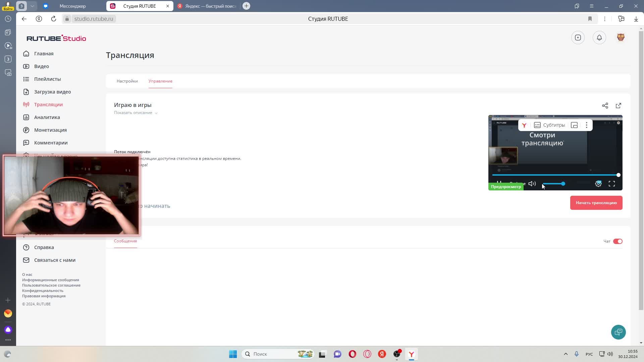Open Правовая информация link

pos(44,296)
